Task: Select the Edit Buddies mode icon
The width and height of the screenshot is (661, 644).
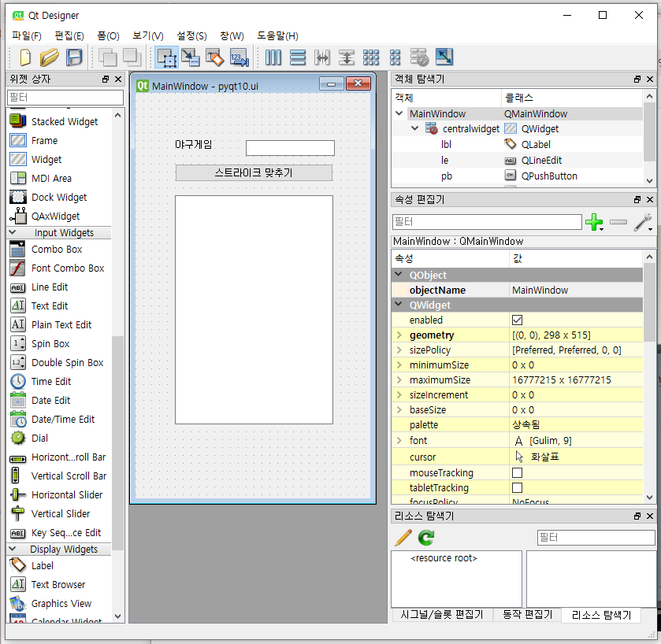Action: 215,57
